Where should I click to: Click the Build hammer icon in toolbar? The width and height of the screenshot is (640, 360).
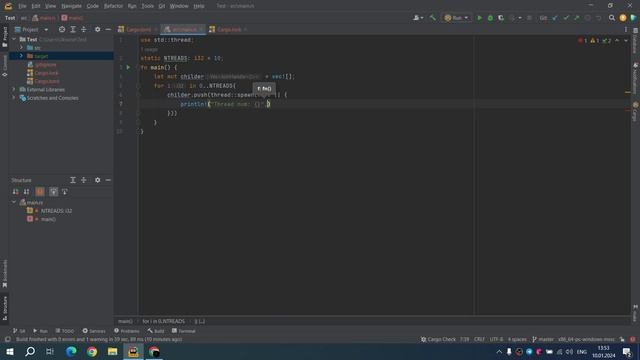[433, 18]
